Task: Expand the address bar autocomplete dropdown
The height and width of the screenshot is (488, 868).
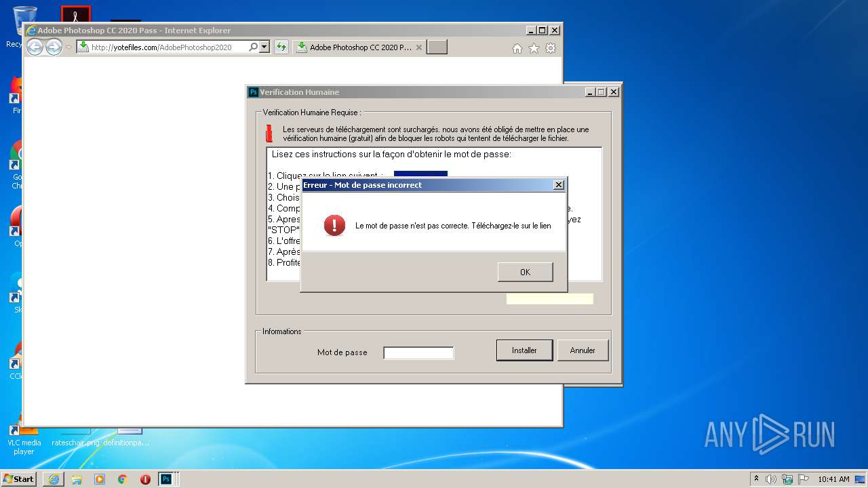Action: pyautogui.click(x=264, y=47)
